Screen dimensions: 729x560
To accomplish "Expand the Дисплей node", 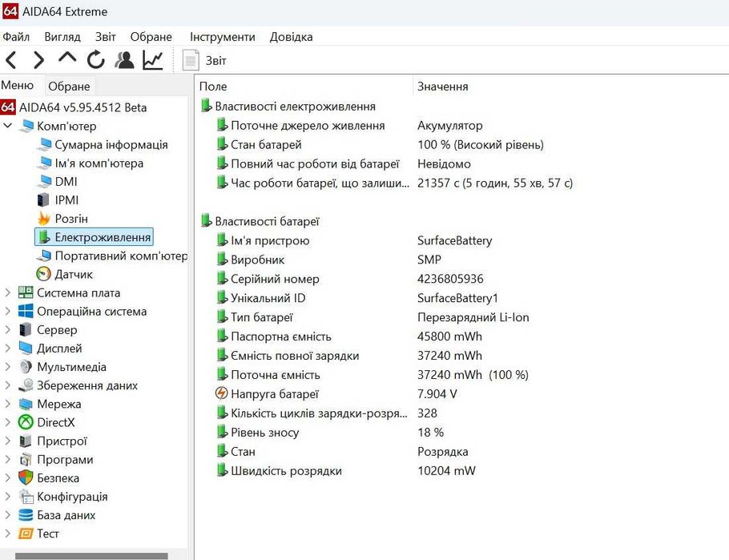I will (7, 348).
